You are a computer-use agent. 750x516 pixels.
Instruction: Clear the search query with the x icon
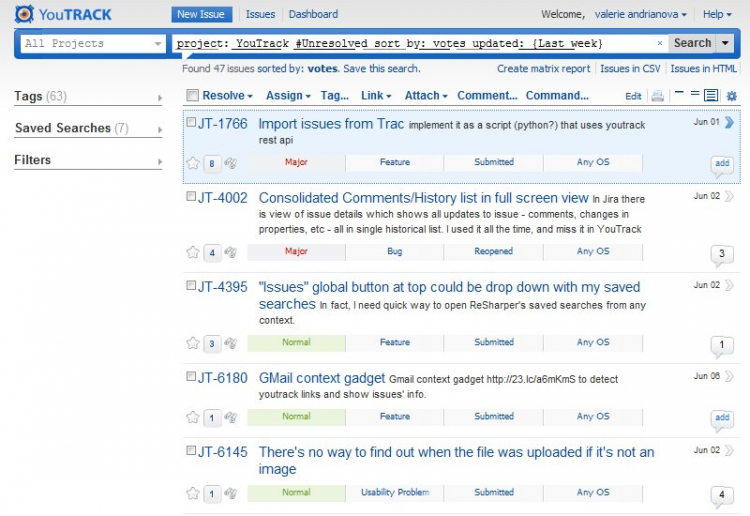point(660,43)
